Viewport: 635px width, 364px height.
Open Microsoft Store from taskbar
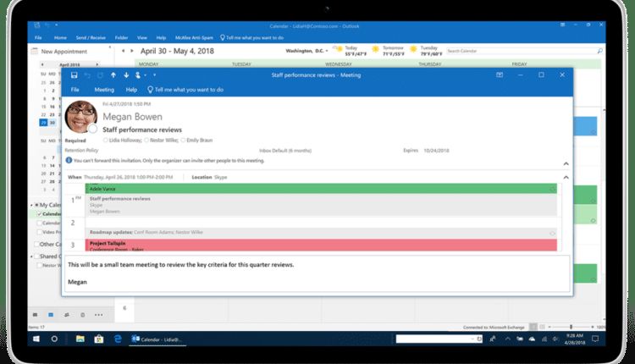coord(99,339)
